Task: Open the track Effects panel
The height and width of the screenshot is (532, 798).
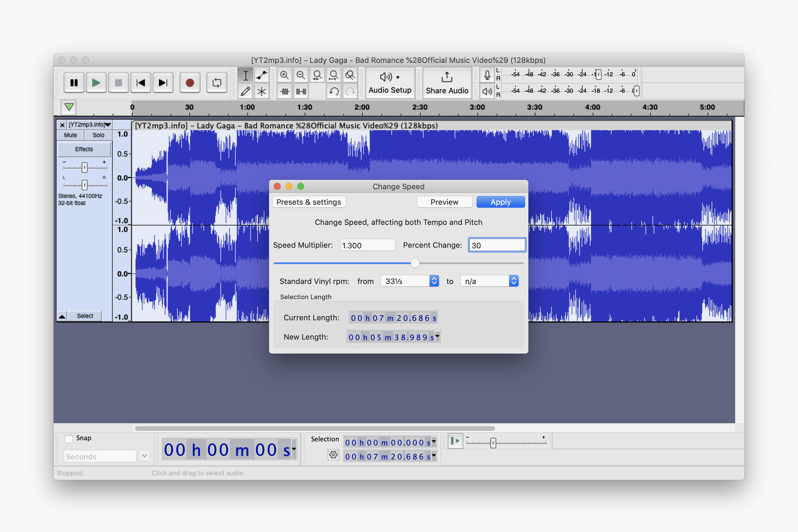Action: click(84, 149)
